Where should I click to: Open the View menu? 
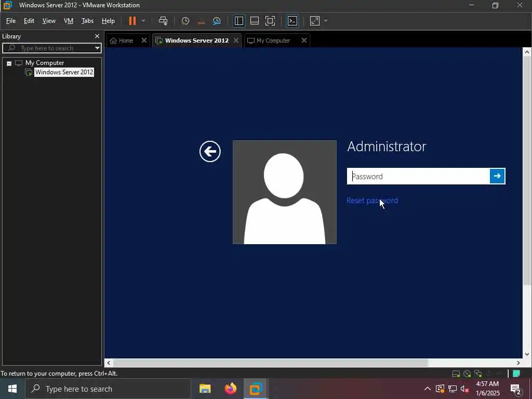(49, 21)
